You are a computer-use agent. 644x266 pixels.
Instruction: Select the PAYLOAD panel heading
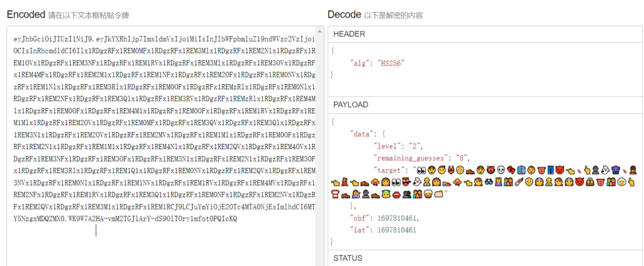tap(351, 104)
